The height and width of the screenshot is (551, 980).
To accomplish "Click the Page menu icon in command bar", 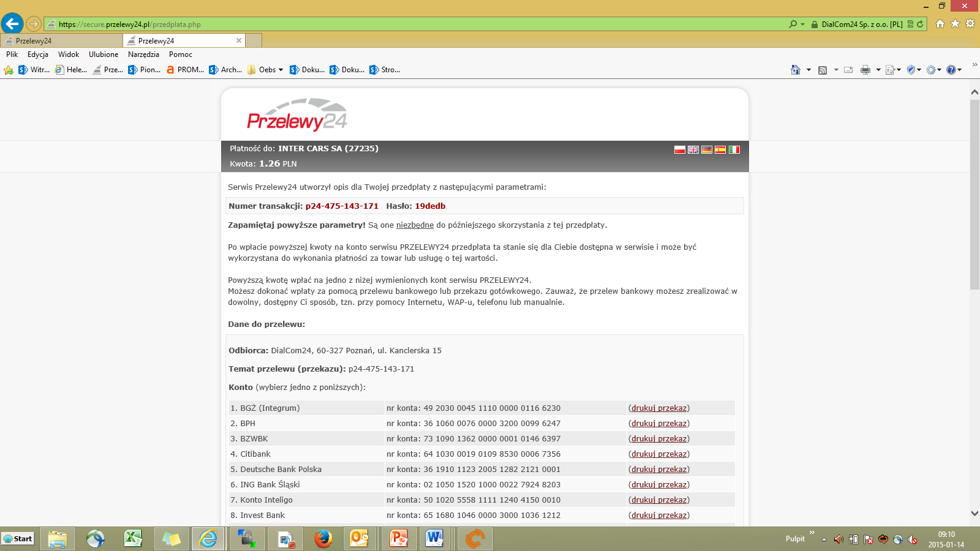I will (891, 70).
